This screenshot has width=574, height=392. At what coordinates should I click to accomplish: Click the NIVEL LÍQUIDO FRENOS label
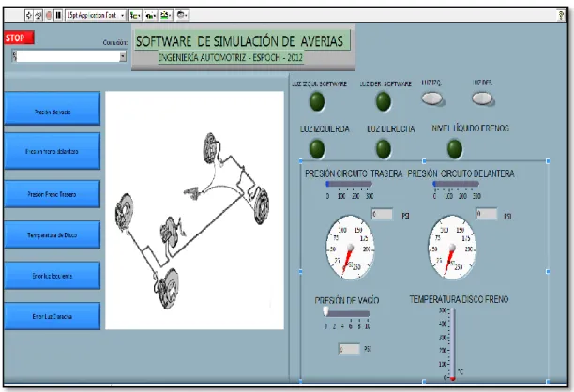point(471,128)
